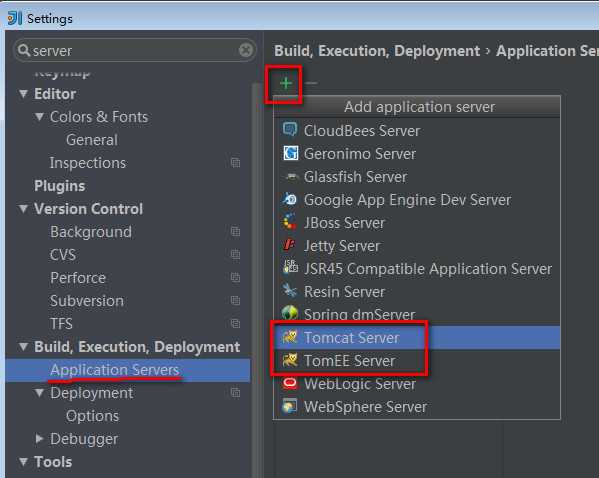Image resolution: width=599 pixels, height=478 pixels.
Task: Click the Glassfish Server fish icon
Action: [291, 177]
